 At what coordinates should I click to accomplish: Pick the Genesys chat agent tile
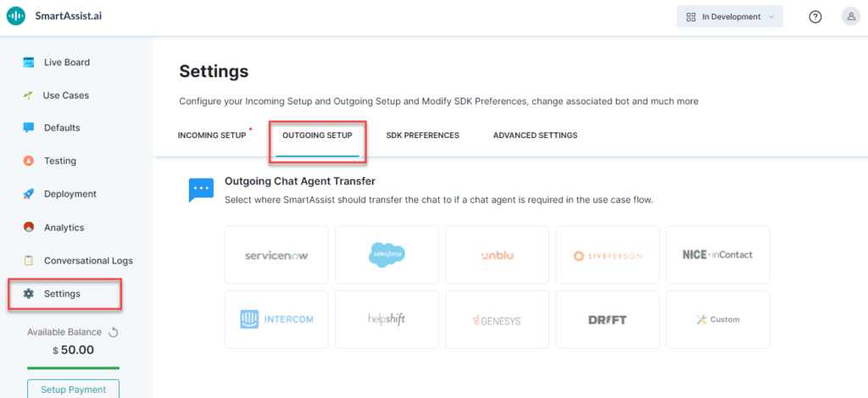coord(497,319)
